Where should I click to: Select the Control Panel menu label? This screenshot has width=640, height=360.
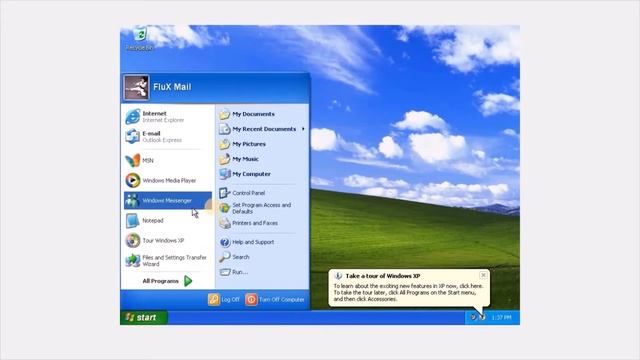click(249, 193)
